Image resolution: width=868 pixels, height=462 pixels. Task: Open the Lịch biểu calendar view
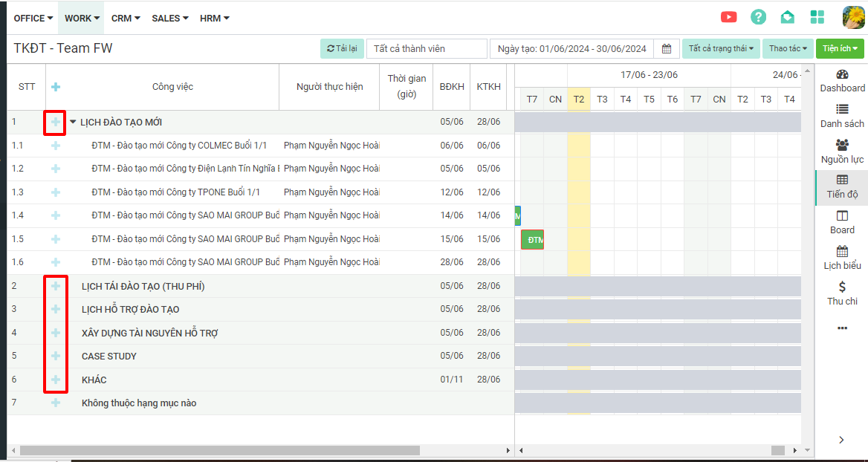(842, 258)
